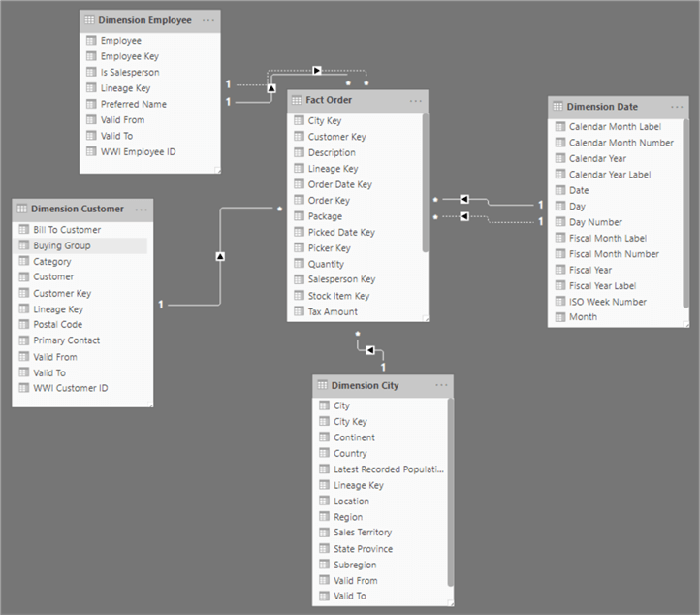Click Employee Key field icon
The width and height of the screenshot is (700, 615).
[x=91, y=56]
